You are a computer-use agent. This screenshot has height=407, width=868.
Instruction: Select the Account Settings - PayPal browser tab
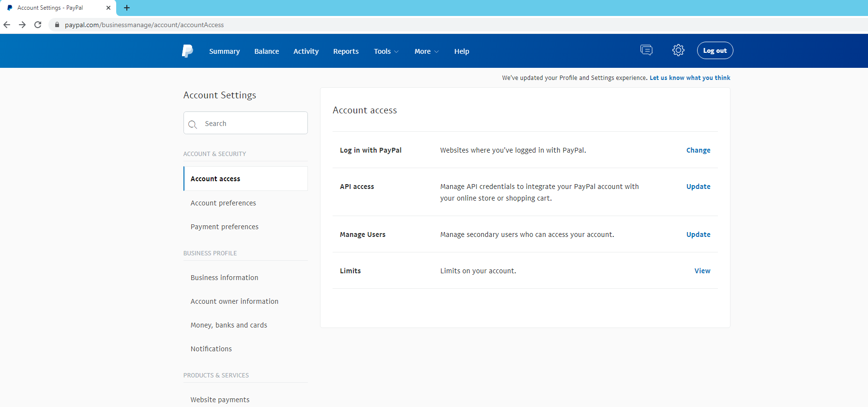click(x=58, y=8)
